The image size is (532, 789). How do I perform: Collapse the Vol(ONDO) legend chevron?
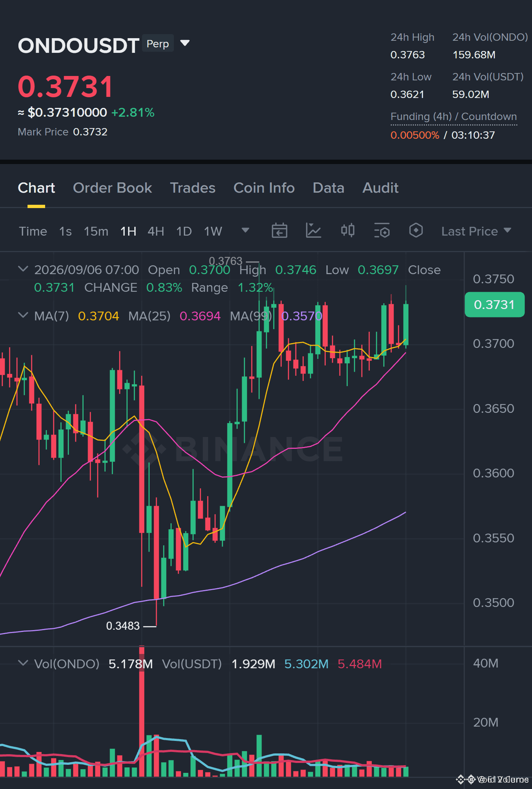click(x=23, y=663)
